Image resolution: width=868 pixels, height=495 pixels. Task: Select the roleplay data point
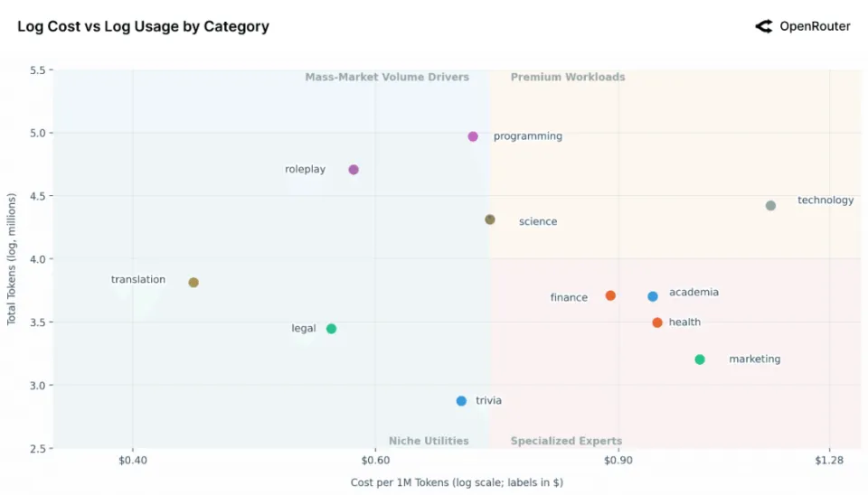click(354, 170)
